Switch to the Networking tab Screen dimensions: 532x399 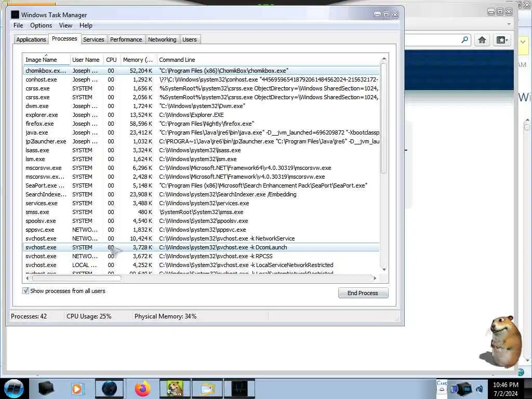point(162,39)
